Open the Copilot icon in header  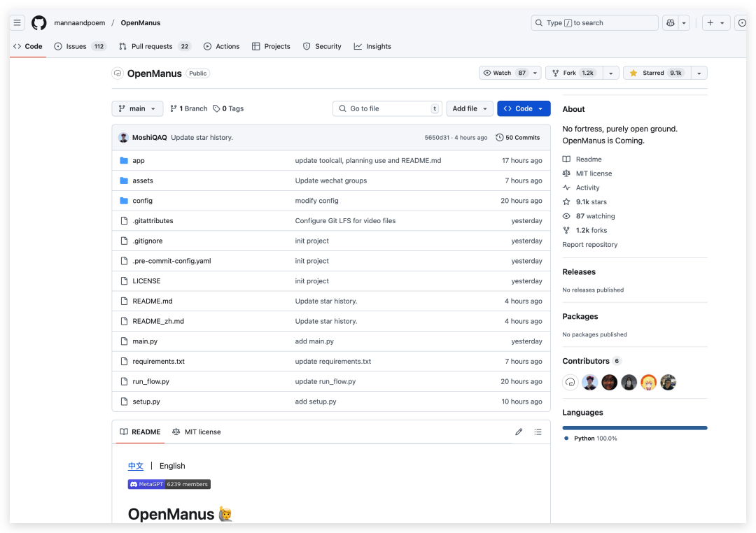pyautogui.click(x=670, y=23)
